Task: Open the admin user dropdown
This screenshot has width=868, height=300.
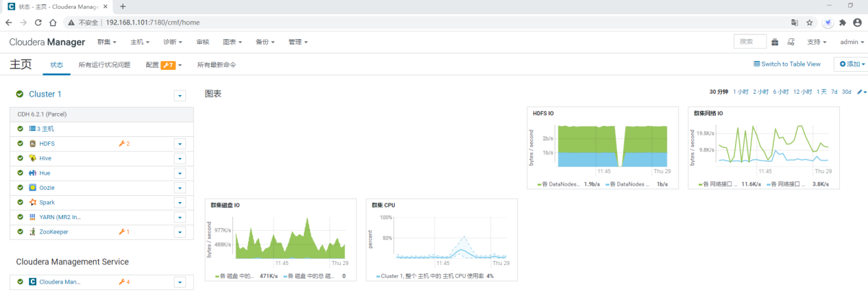Action: pyautogui.click(x=852, y=42)
